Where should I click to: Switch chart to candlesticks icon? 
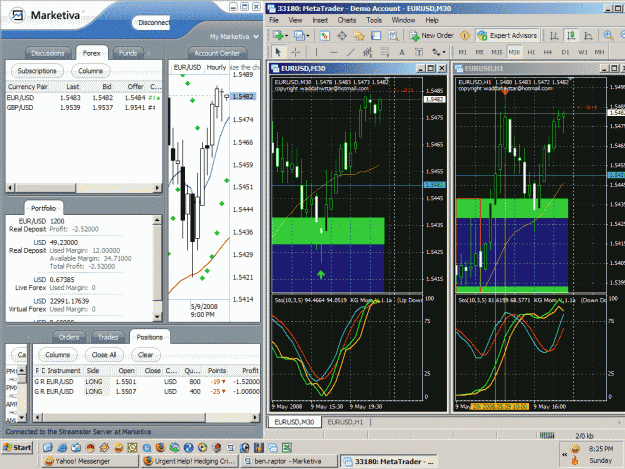point(571,35)
